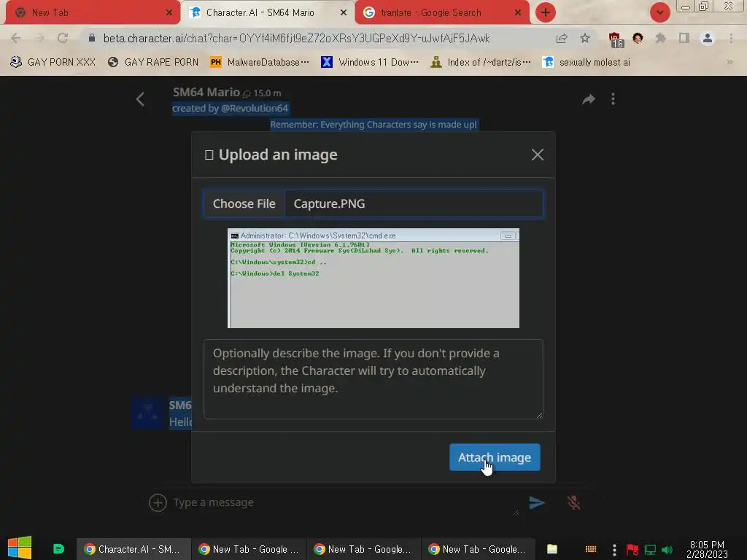Screen dimensions: 747x560
Task: Click the description textarea resize grip
Action: coord(539,415)
